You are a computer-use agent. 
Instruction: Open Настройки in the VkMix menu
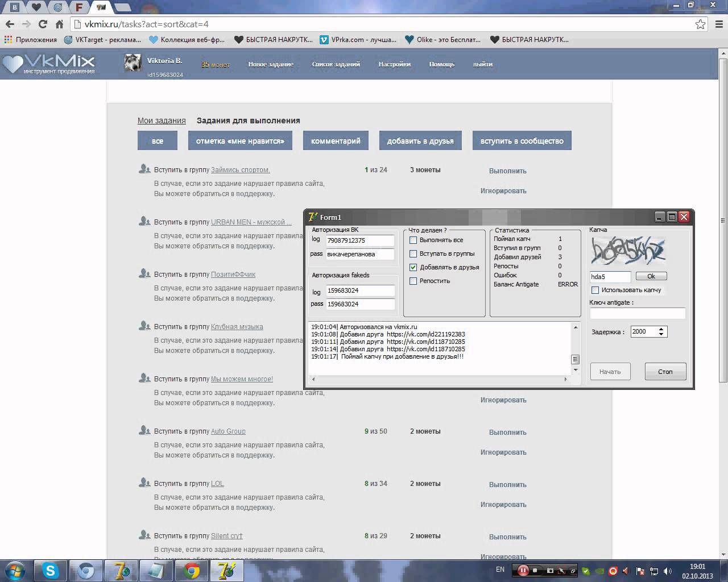tap(395, 64)
